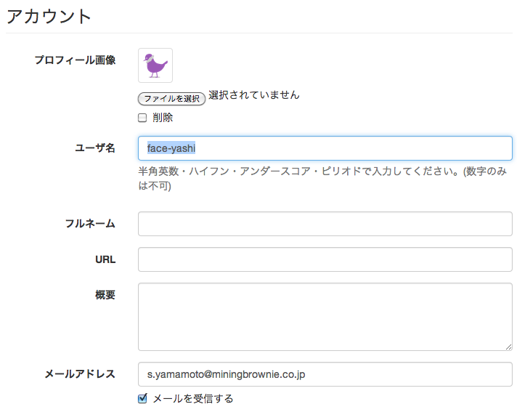Click the 概要 field label

pos(105,295)
